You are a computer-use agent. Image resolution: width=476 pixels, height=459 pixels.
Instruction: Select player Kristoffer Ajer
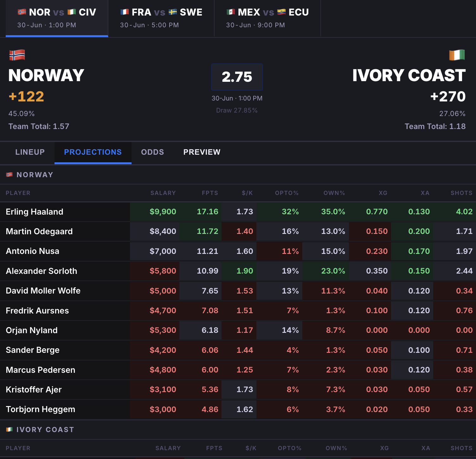pyautogui.click(x=34, y=390)
